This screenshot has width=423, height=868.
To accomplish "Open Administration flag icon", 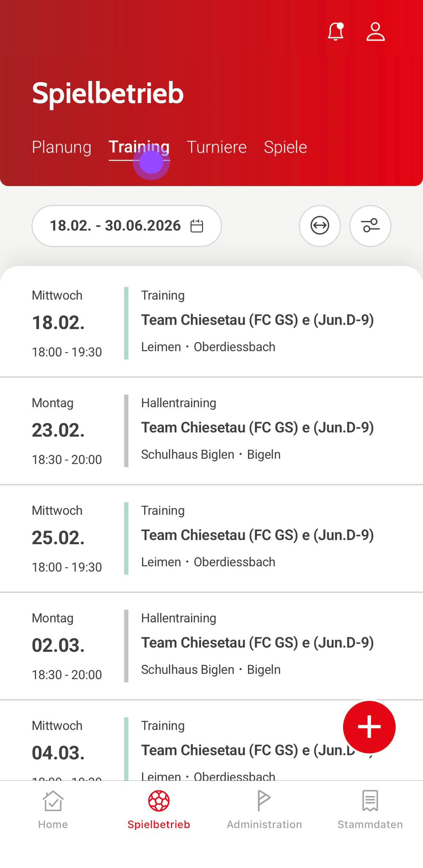I will coord(264,801).
